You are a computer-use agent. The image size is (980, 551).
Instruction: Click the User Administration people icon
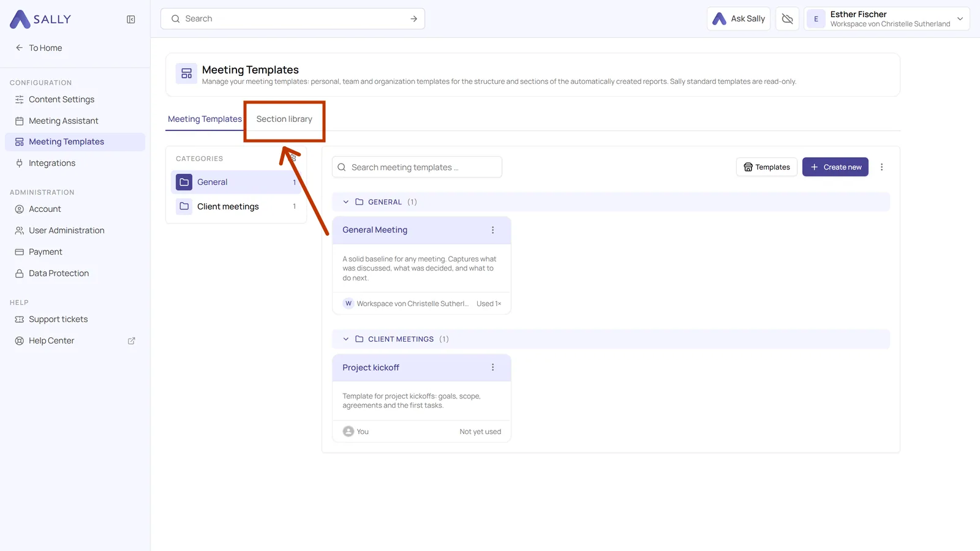point(20,231)
